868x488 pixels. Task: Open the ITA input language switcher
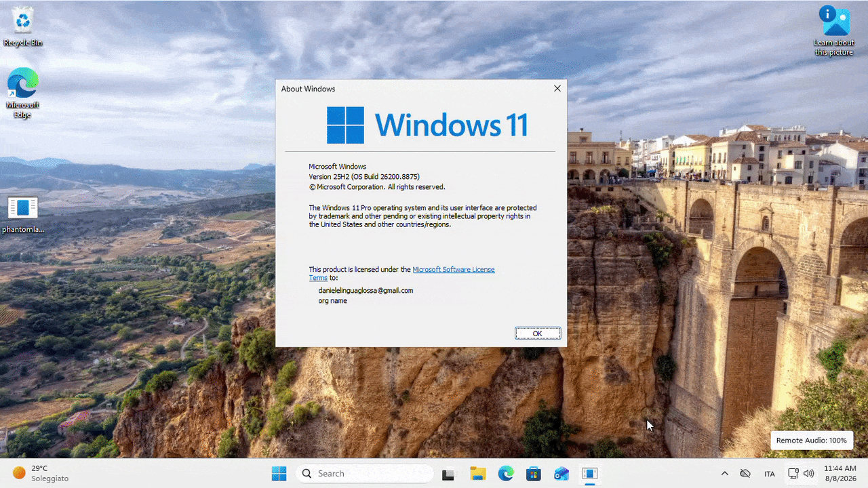[770, 474]
